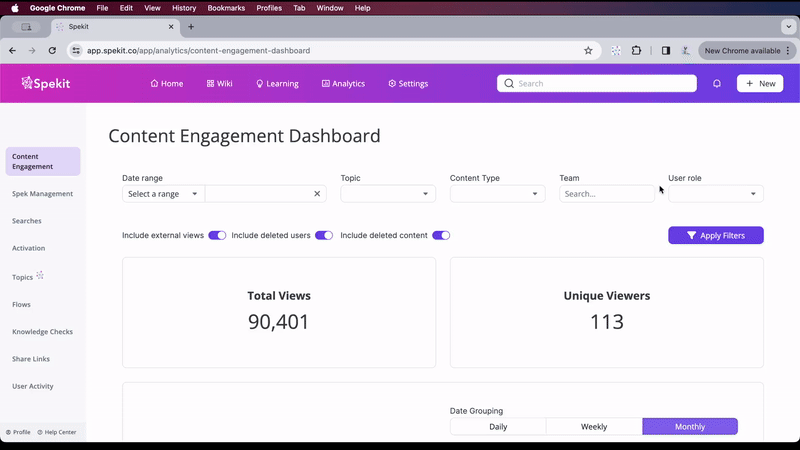Image resolution: width=800 pixels, height=450 pixels.
Task: Open the tab group icon left of tab
Action: click(26, 27)
